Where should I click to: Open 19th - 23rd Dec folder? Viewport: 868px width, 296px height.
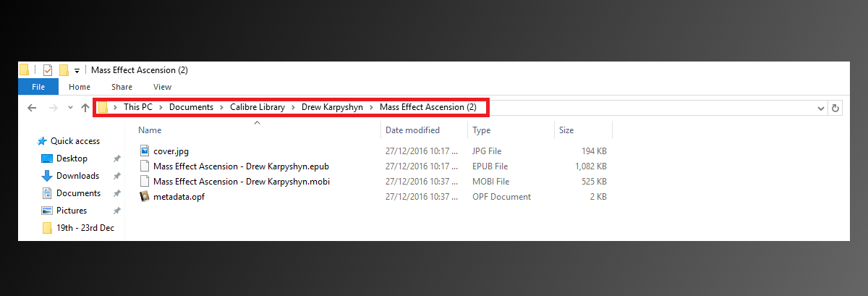[x=85, y=228]
